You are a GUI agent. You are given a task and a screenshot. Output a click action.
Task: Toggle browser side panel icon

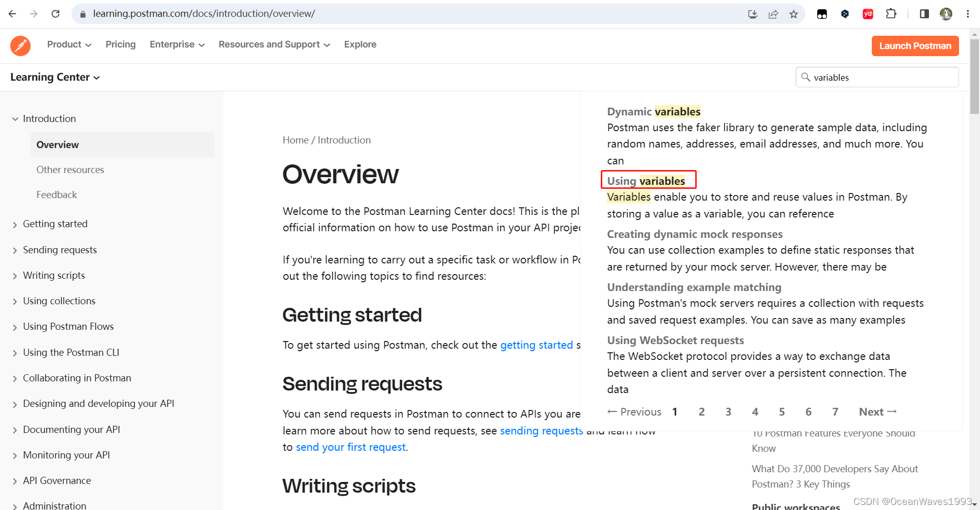924,14
